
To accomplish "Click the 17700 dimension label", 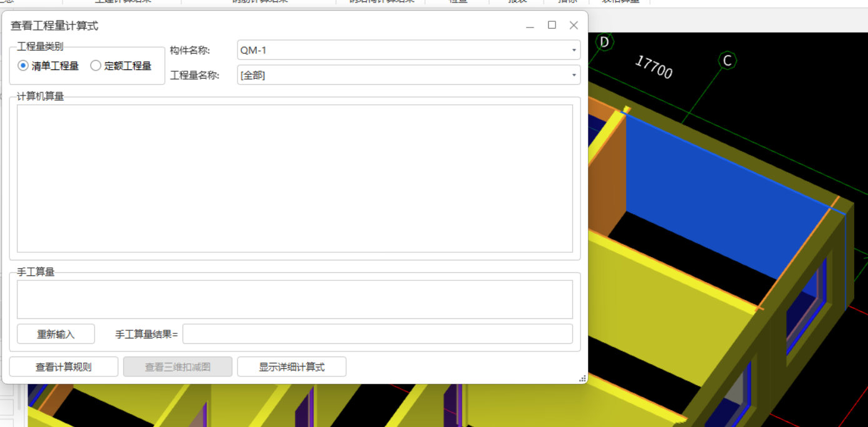I will [x=654, y=67].
